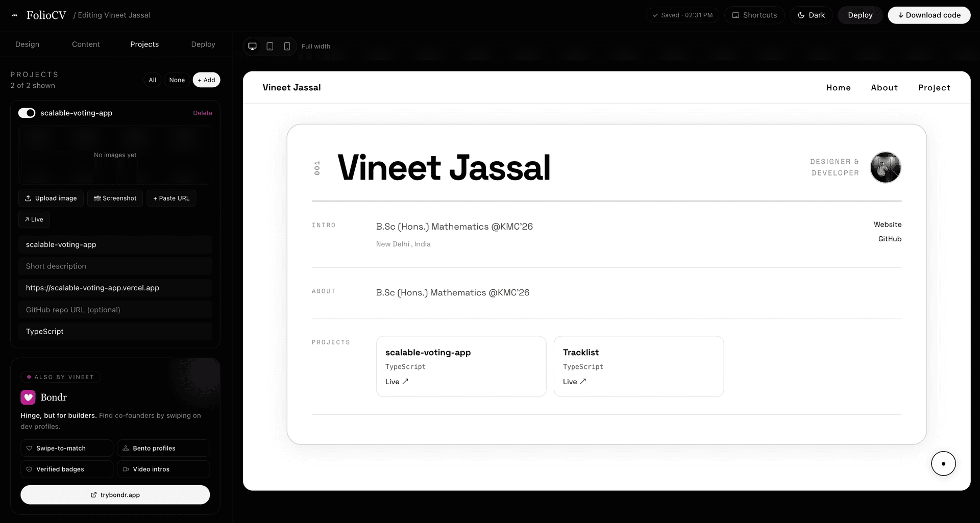Toggle scalable-voting-app project visibility

click(x=27, y=113)
